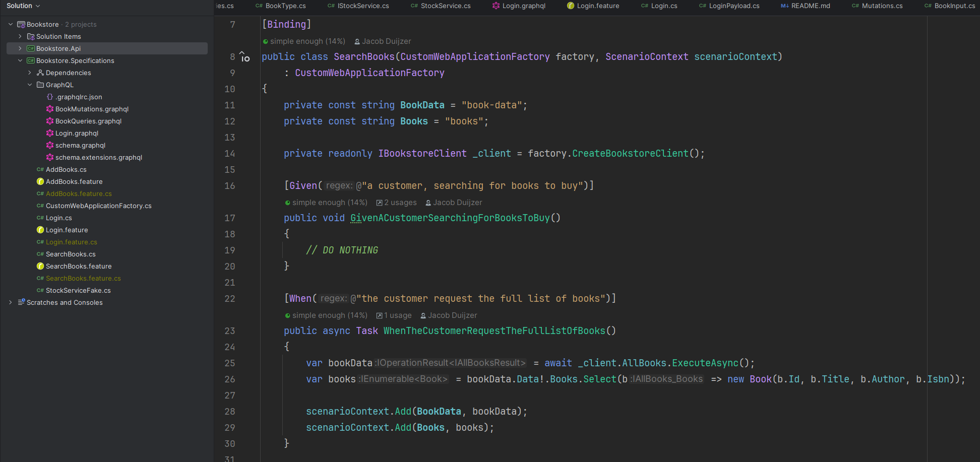Expand the Bookstore.Api project node
The height and width of the screenshot is (462, 980).
pyautogui.click(x=20, y=48)
